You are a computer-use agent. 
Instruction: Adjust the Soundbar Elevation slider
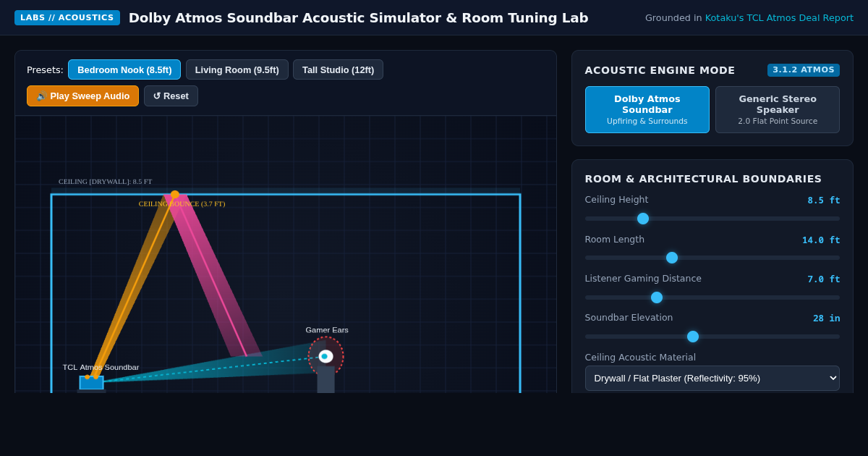[712, 337]
